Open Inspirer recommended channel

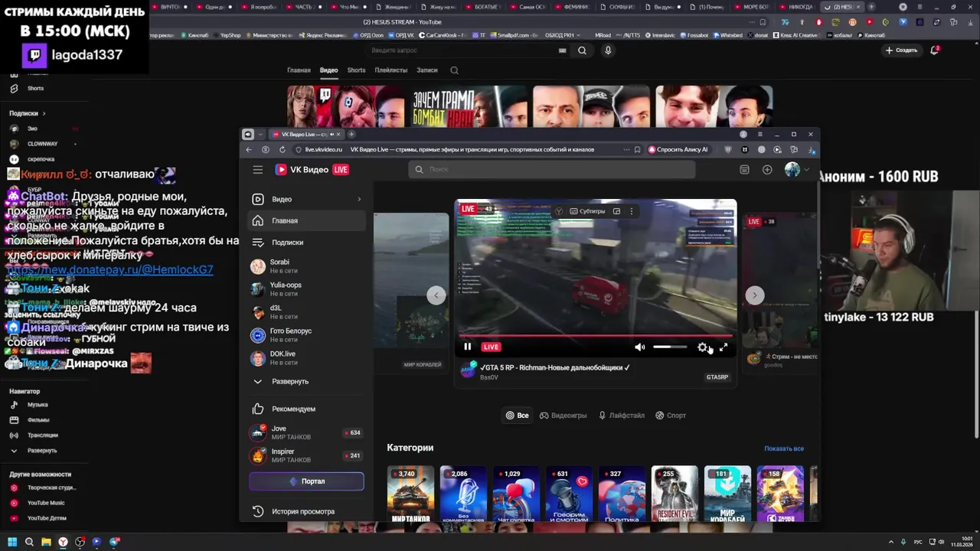(x=306, y=455)
